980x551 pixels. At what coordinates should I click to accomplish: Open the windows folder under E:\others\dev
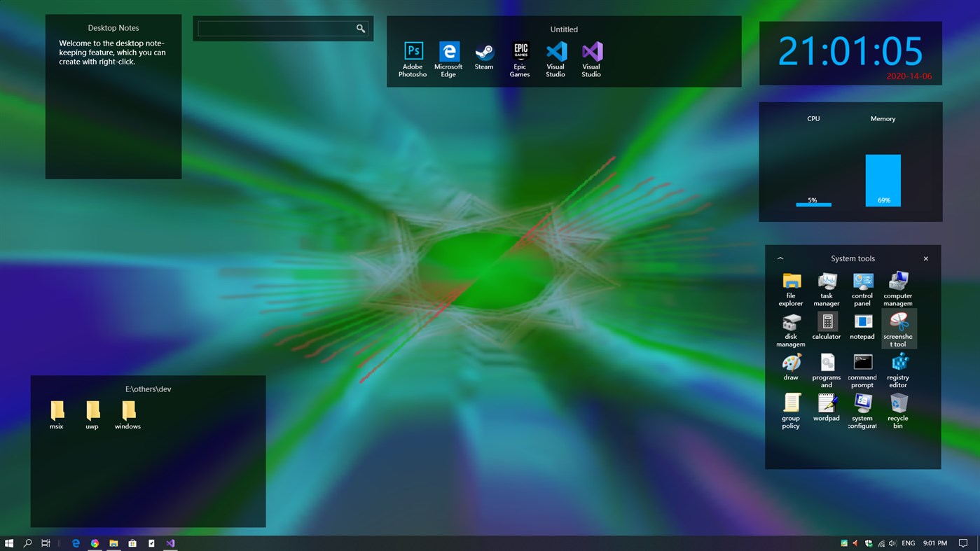point(127,411)
